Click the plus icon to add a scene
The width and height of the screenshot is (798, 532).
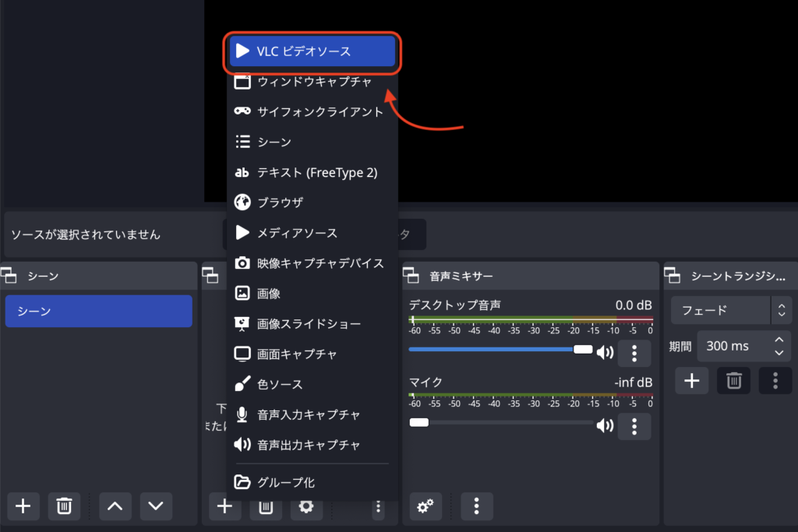click(23, 506)
